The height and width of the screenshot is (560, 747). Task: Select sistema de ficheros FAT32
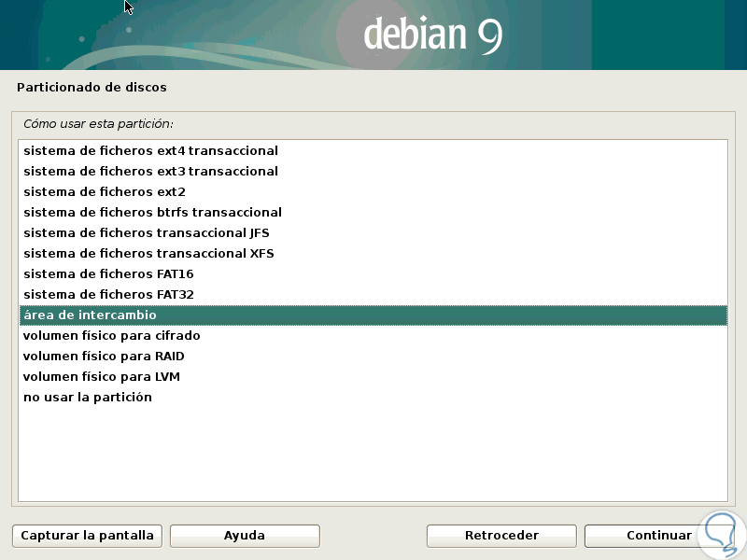373,294
